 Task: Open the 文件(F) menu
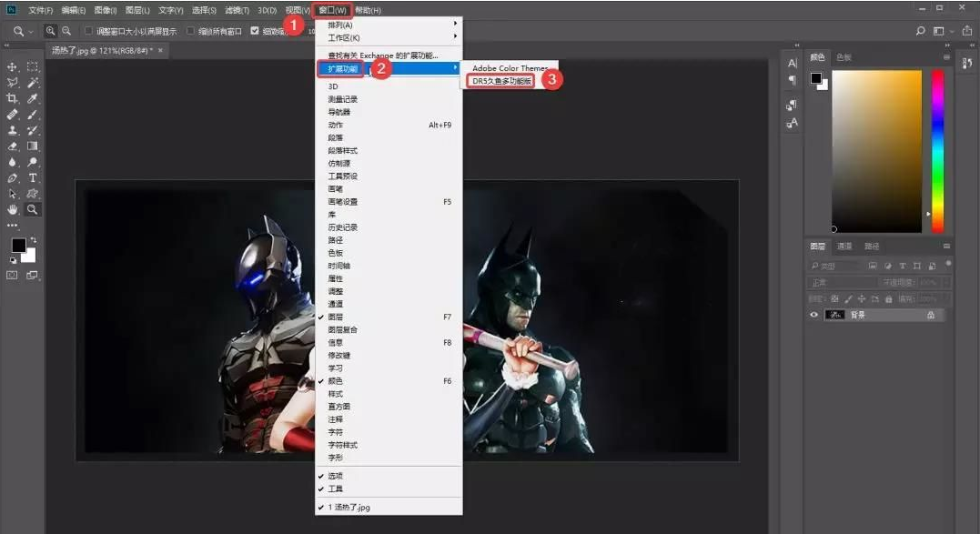pyautogui.click(x=40, y=10)
